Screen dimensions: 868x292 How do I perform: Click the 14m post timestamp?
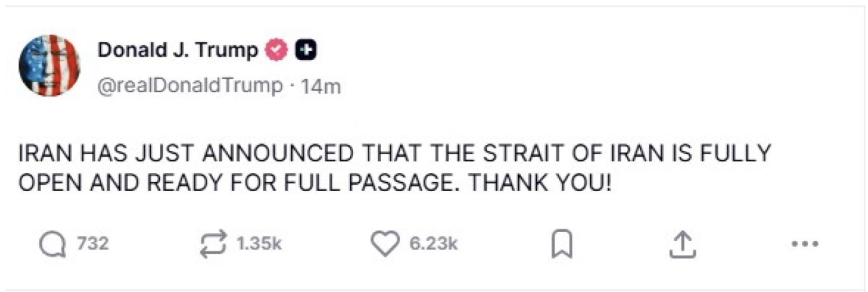320,86
